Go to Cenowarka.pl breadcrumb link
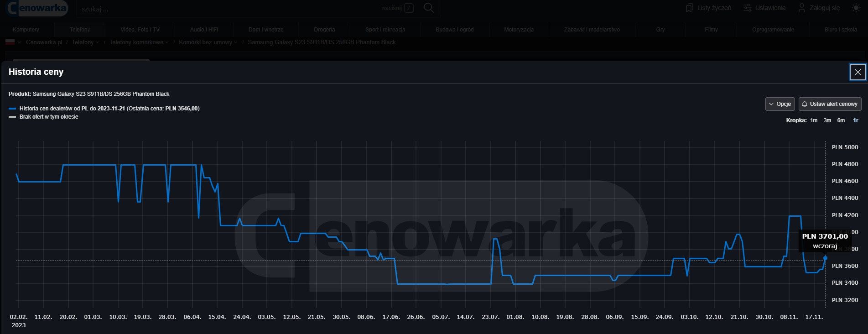The image size is (868, 334). point(44,42)
